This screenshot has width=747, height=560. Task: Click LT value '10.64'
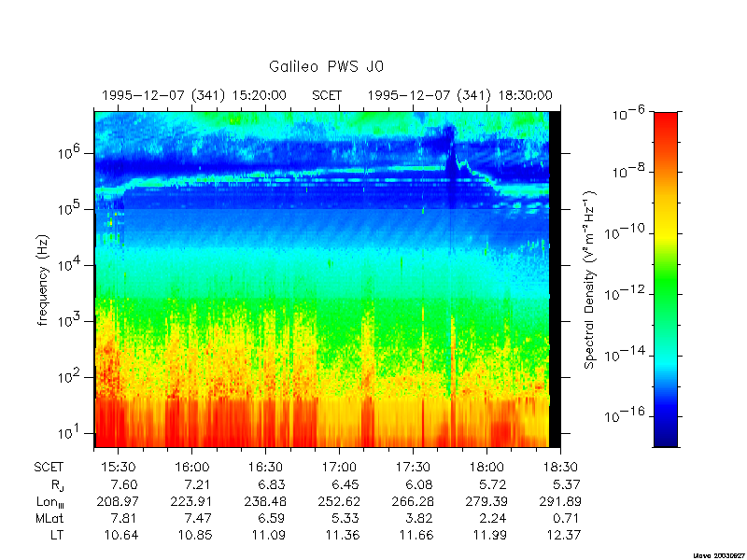tap(121, 535)
